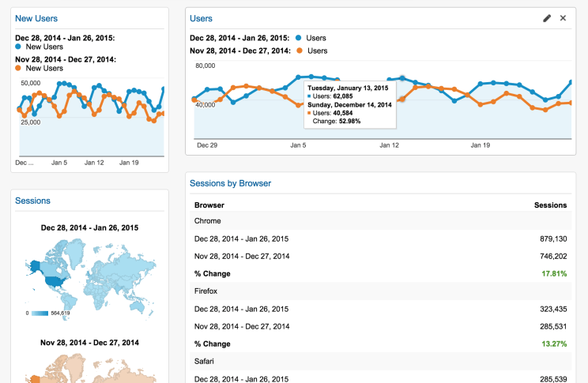Open the Sessions by Browser title link

point(230,183)
